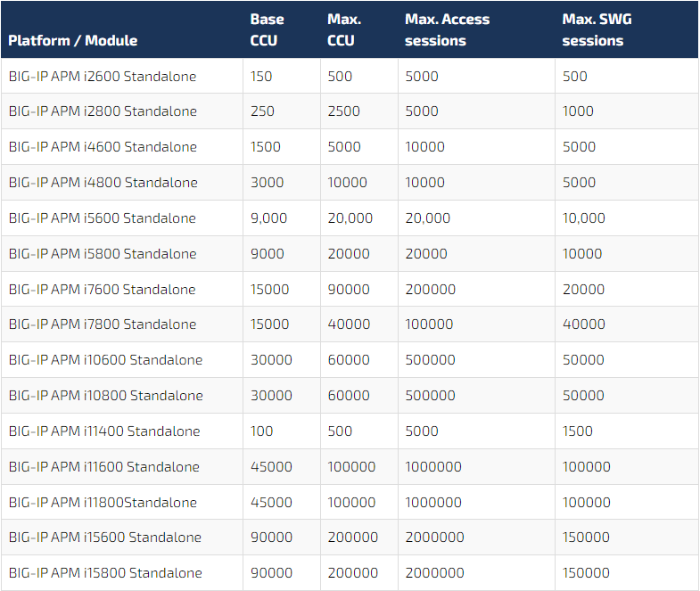Click Max. CCU 90000 for i7600
700x591 pixels.
point(349,290)
